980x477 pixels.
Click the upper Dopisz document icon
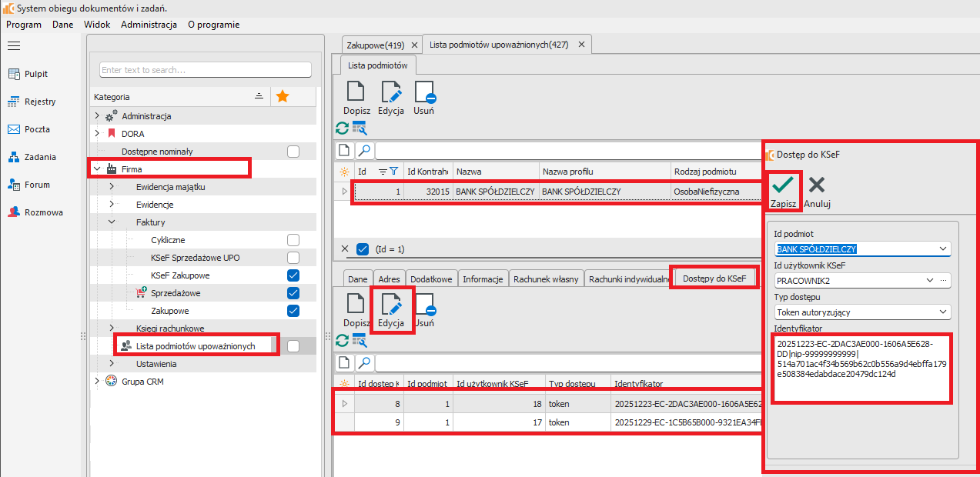click(x=355, y=92)
